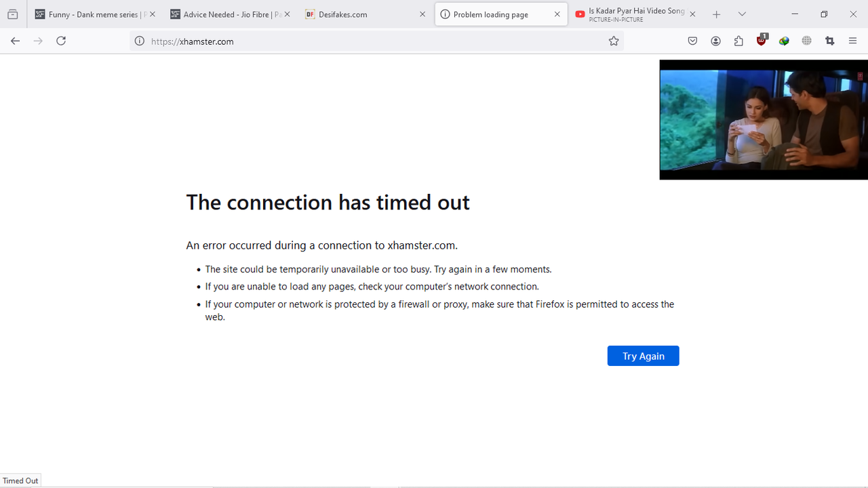
Task: Open the uBlock Origin shield icon
Action: 761,41
